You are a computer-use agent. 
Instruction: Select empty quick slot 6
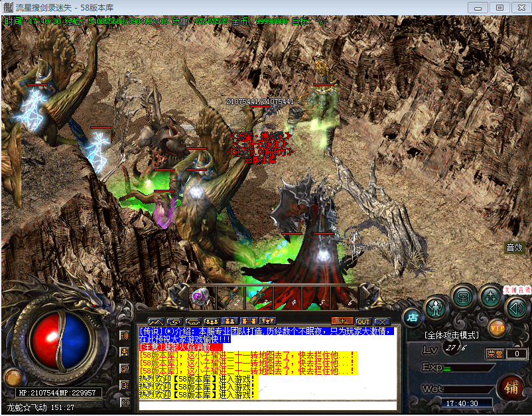point(344,298)
